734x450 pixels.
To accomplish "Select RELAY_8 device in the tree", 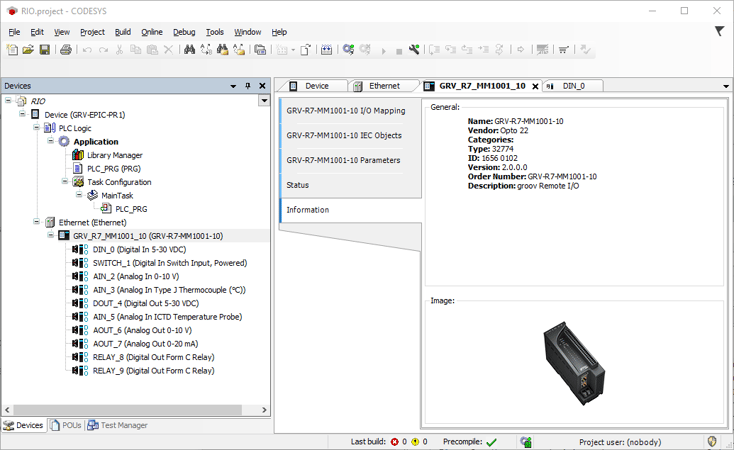I will tap(153, 357).
